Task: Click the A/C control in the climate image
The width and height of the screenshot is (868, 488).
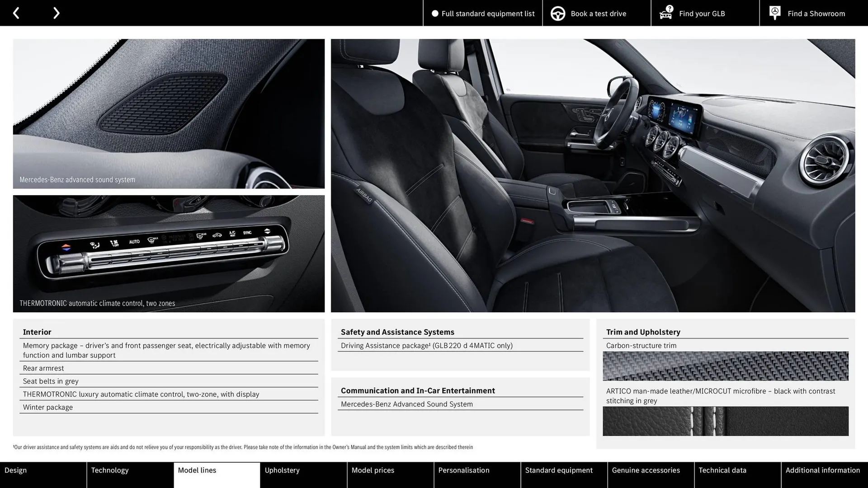Action: click(x=232, y=233)
